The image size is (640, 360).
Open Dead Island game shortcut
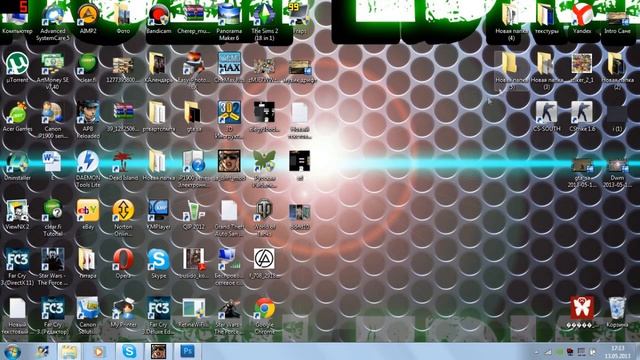(x=123, y=166)
